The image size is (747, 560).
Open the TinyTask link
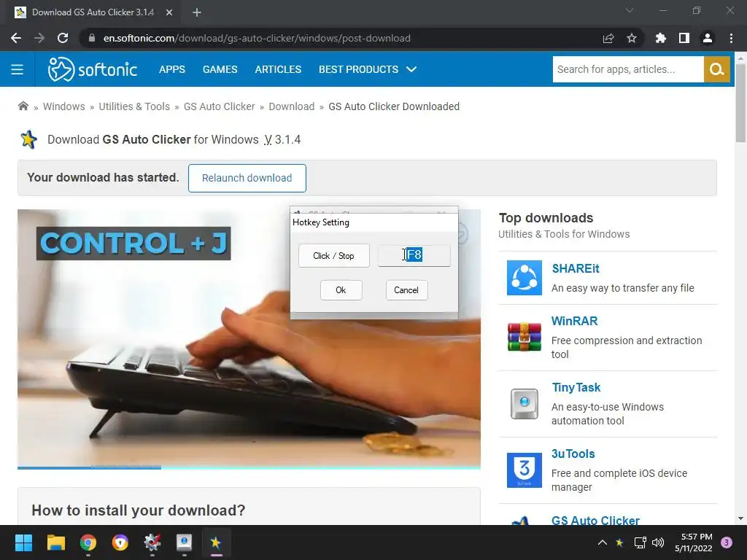[576, 388]
